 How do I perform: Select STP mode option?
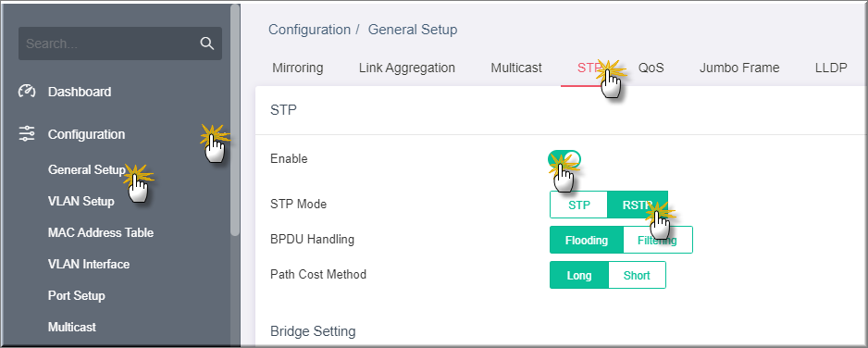pos(579,205)
